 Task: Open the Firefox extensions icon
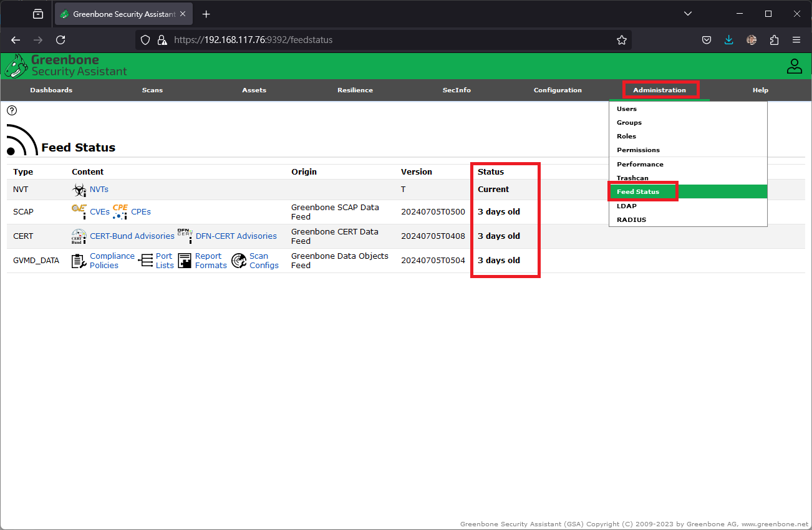[774, 40]
